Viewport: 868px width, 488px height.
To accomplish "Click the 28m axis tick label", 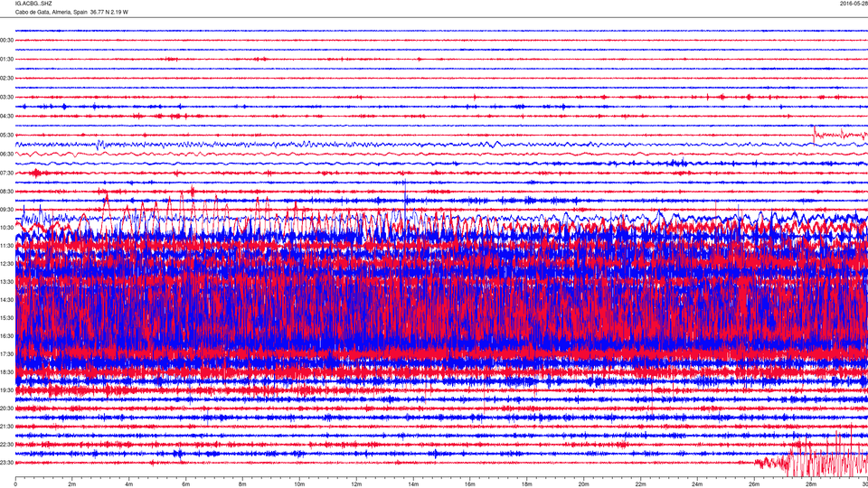I will (x=811, y=484).
